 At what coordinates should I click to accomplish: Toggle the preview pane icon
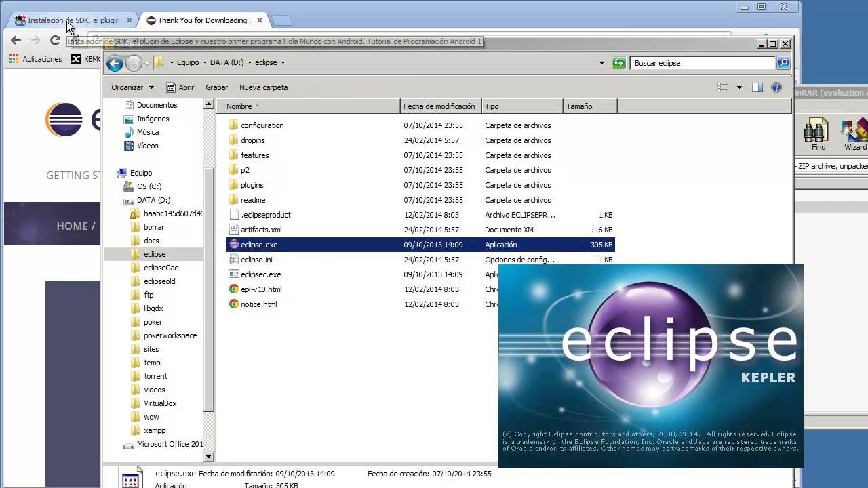click(x=757, y=87)
